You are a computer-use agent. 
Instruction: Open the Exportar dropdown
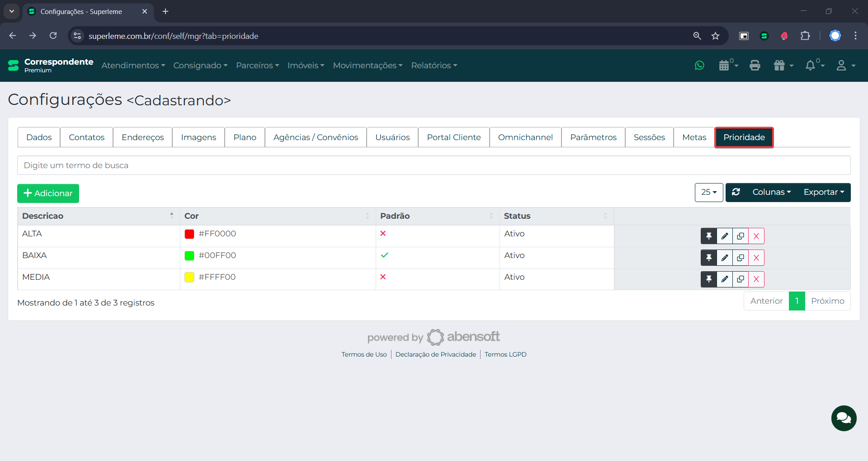(x=823, y=192)
